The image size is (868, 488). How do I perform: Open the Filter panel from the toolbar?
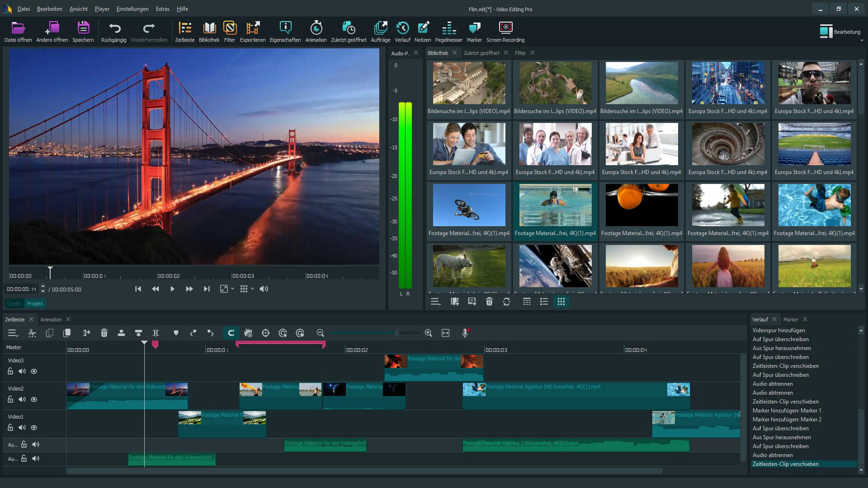(230, 30)
